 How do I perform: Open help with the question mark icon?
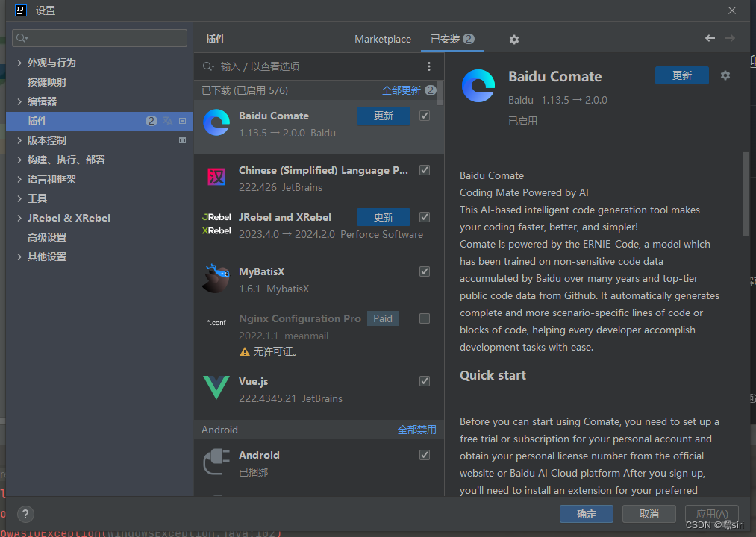click(x=25, y=515)
